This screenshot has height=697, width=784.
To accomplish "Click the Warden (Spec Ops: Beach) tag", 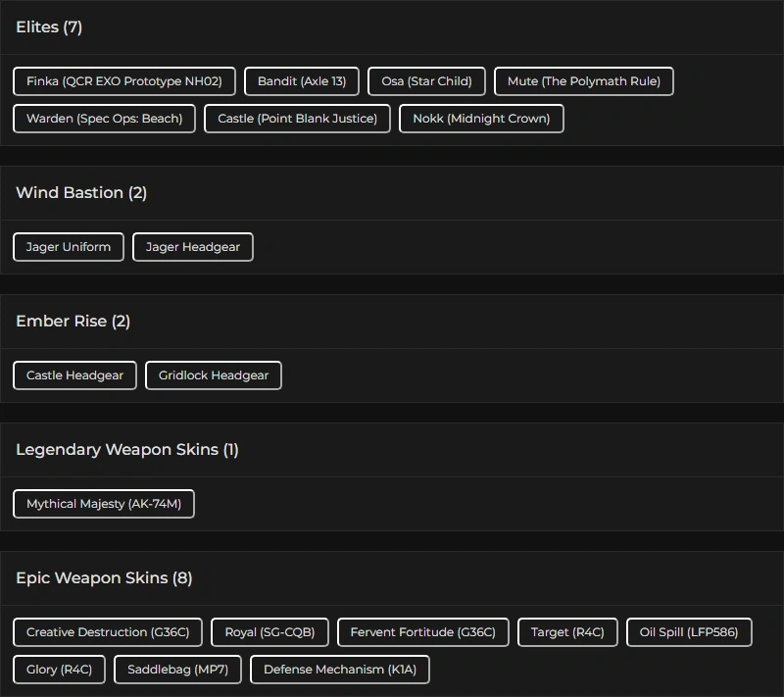I will pos(104,119).
